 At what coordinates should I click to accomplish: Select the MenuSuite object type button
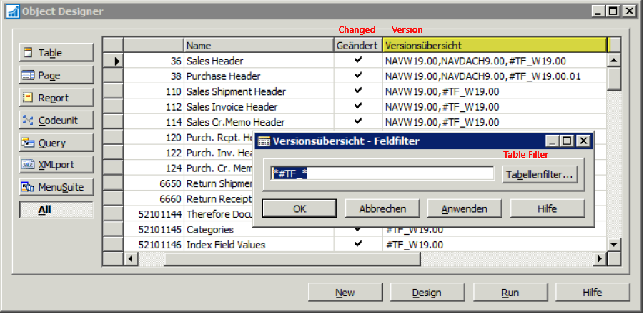(x=56, y=187)
